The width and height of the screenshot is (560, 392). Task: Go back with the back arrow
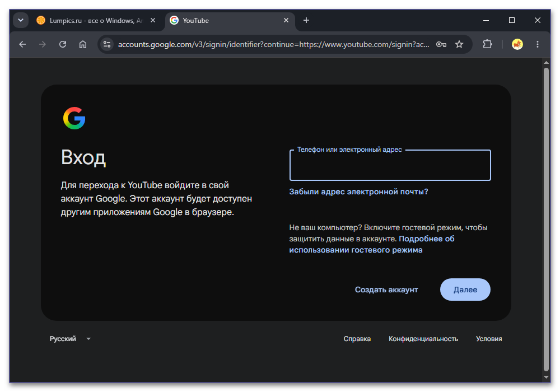point(22,44)
